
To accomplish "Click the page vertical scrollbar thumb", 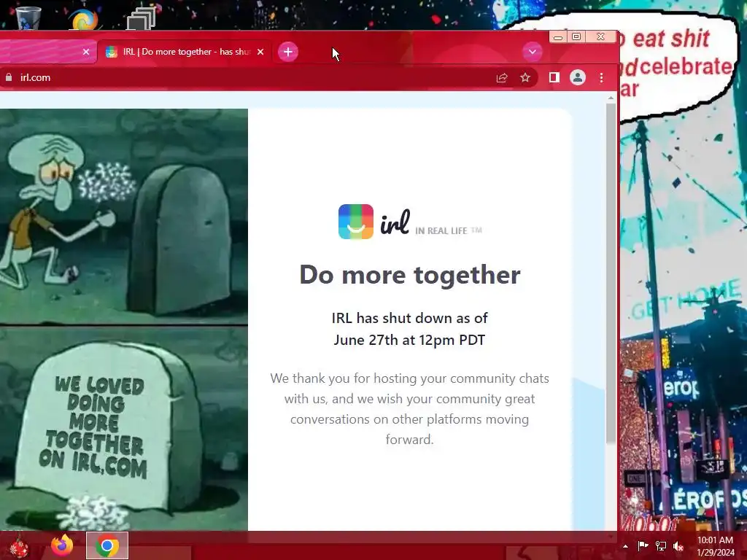I will [x=611, y=274].
